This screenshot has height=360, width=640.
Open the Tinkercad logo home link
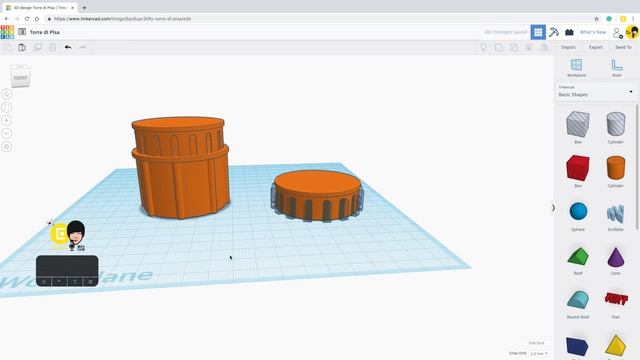[x=7, y=32]
